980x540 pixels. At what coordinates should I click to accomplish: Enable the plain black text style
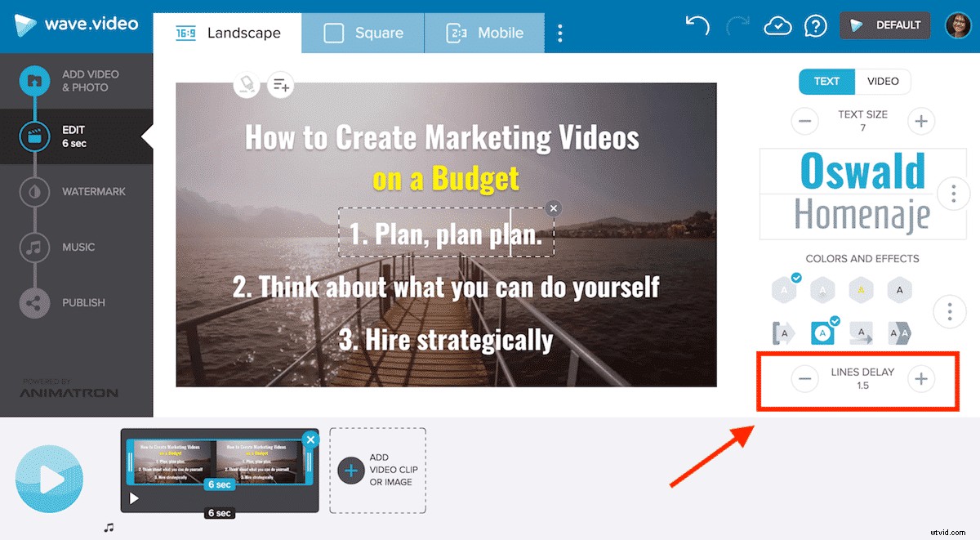(x=899, y=289)
